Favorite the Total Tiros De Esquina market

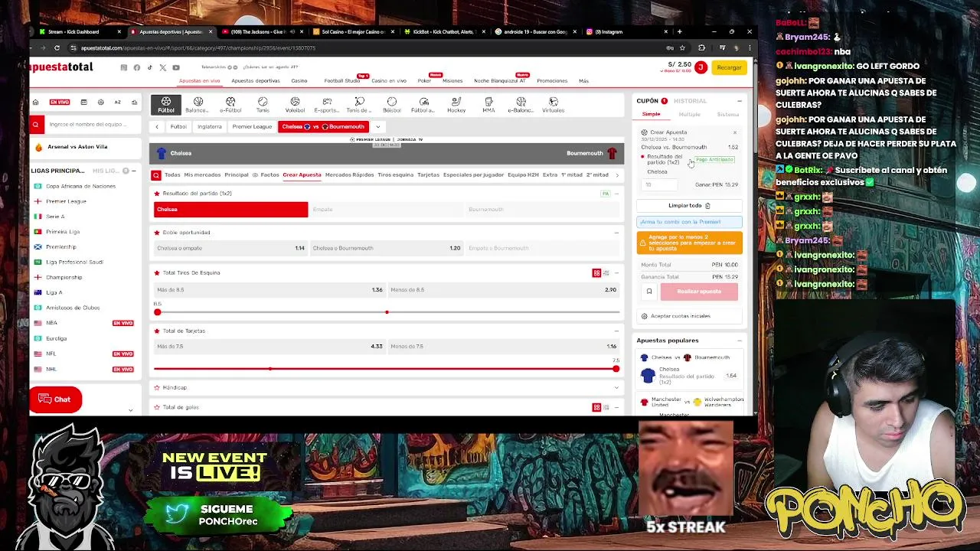157,272
